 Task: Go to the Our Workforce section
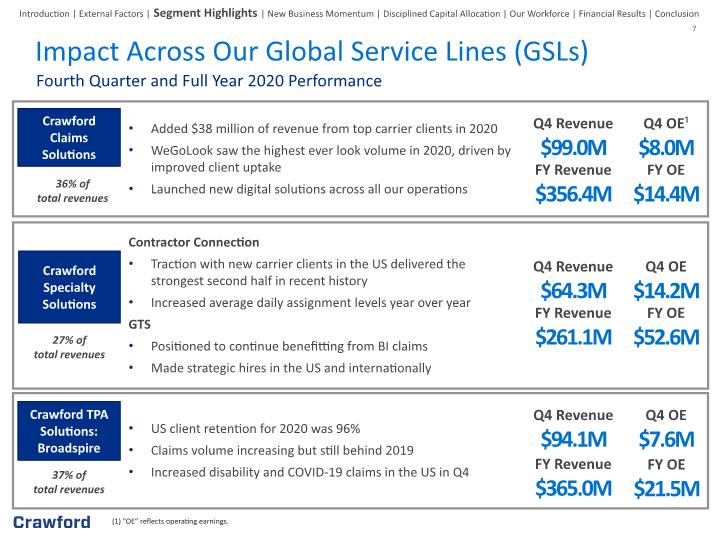(x=539, y=14)
